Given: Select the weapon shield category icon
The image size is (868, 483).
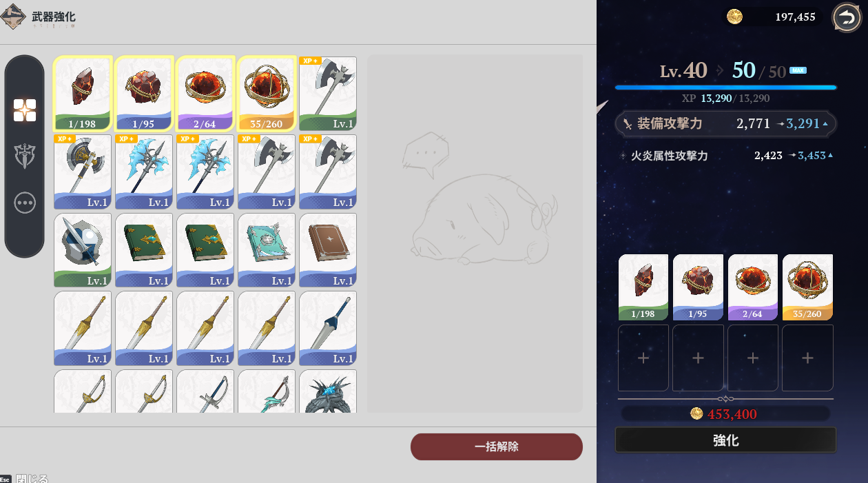Looking at the screenshot, I should click(25, 156).
